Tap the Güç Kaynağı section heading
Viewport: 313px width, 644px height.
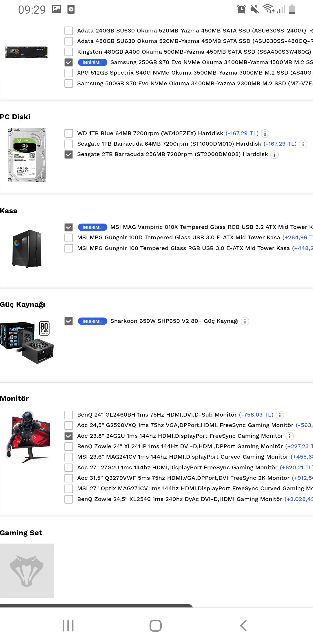click(x=23, y=305)
